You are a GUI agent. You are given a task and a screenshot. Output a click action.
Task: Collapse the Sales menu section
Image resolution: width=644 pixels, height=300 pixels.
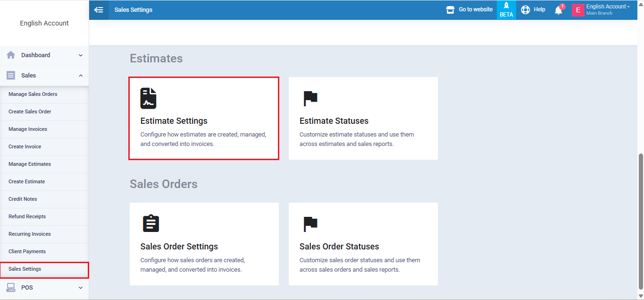tap(80, 76)
